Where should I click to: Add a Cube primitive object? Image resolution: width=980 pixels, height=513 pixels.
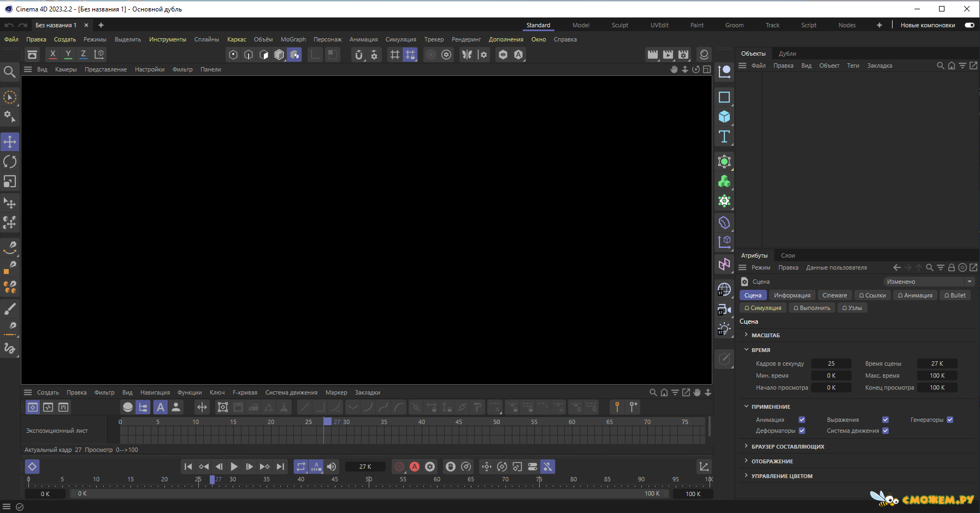tap(724, 117)
